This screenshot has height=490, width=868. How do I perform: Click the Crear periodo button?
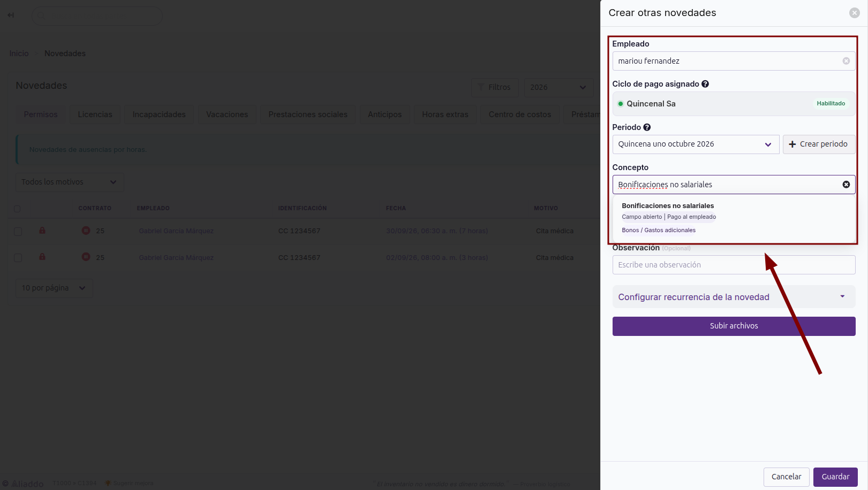pos(819,144)
